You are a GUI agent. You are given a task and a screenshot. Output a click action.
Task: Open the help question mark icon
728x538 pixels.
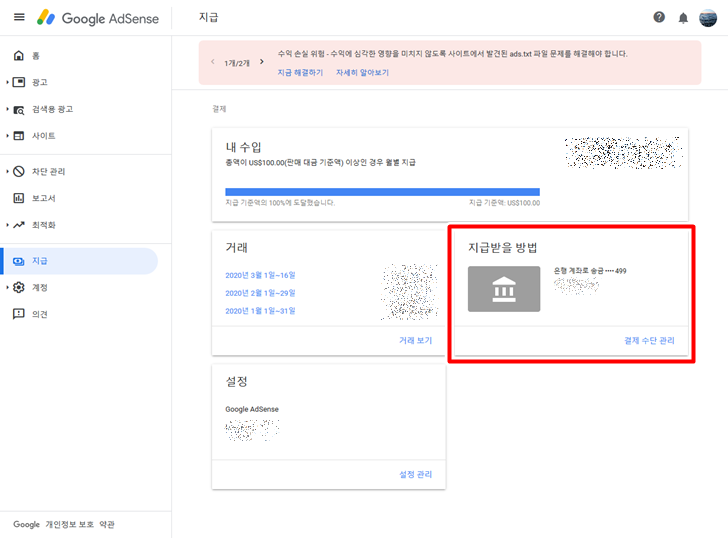click(x=659, y=18)
